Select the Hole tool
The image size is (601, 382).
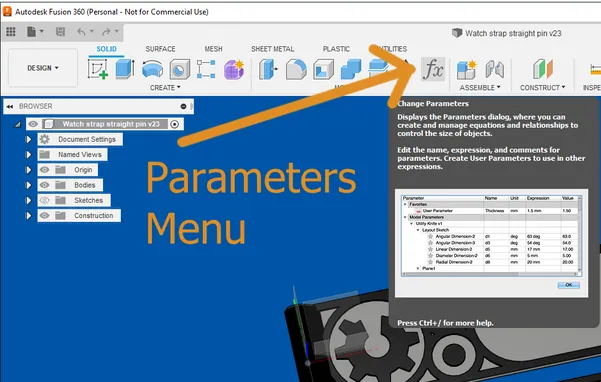point(179,69)
